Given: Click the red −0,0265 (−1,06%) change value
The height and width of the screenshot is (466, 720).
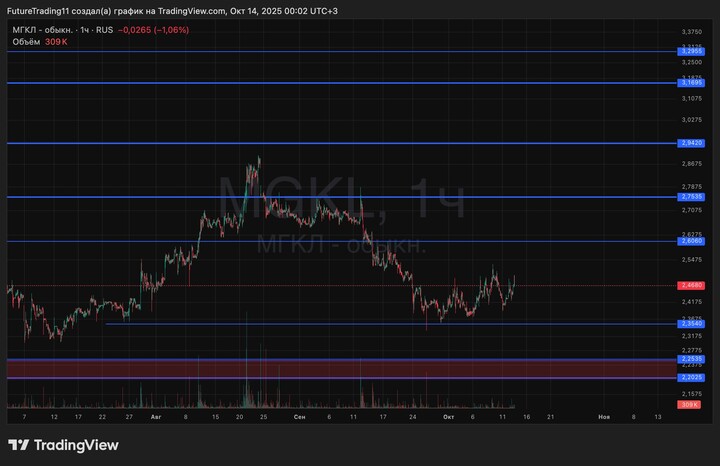Looking at the screenshot, I should click(x=153, y=30).
